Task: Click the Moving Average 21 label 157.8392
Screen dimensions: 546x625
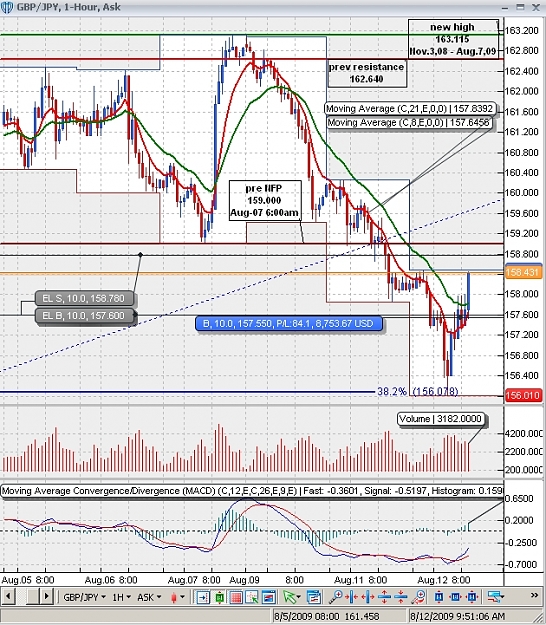Action: coord(410,108)
